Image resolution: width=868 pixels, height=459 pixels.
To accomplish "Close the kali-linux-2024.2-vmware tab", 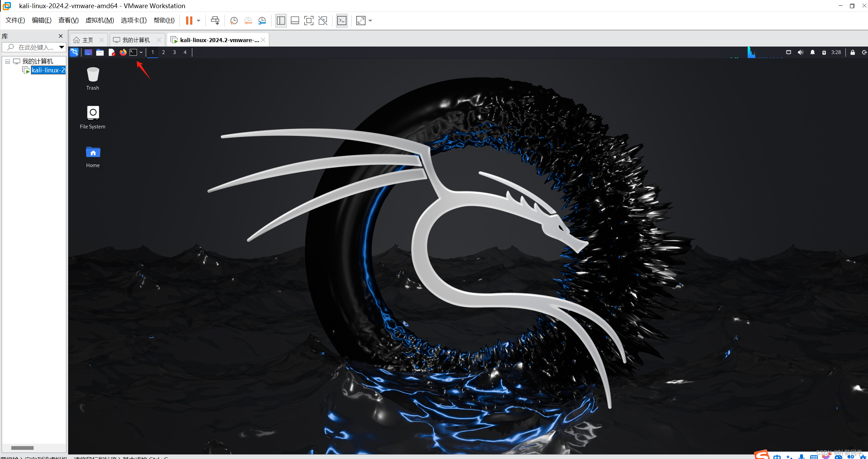I will 263,40.
